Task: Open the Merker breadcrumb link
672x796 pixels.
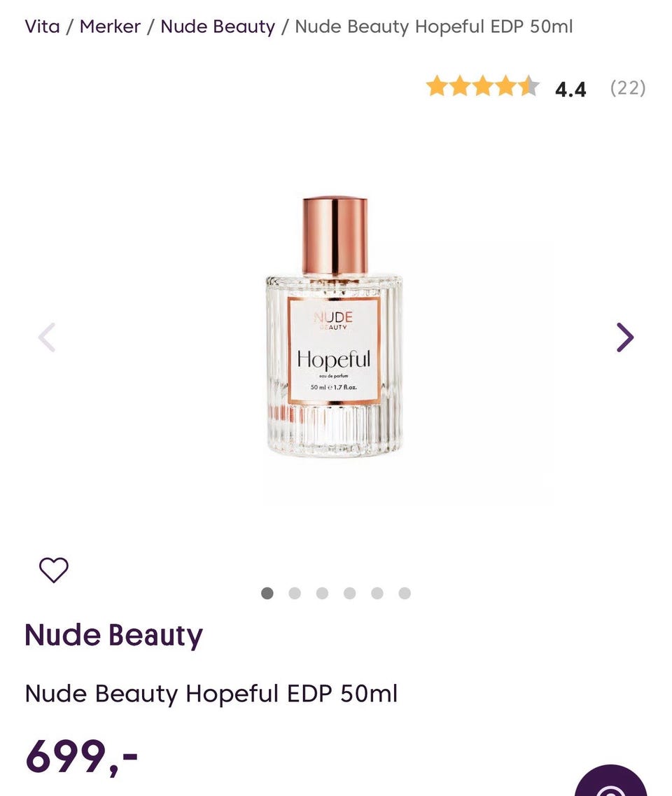Action: [110, 27]
